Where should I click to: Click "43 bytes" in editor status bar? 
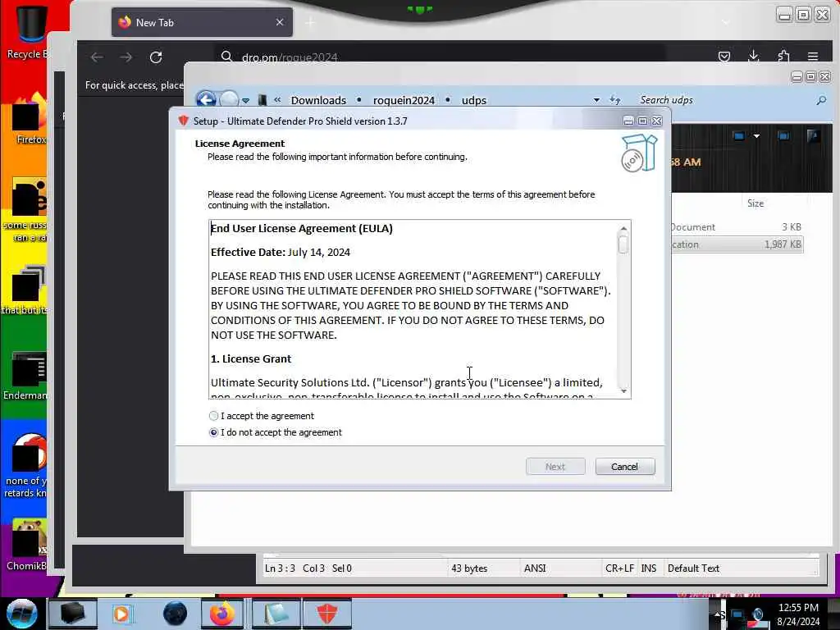coord(469,568)
